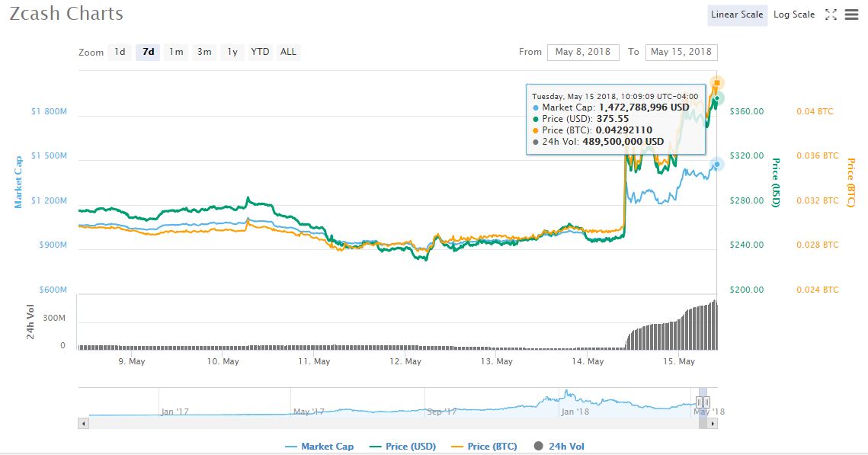
Task: Select the 3m zoom range
Action: [204, 52]
